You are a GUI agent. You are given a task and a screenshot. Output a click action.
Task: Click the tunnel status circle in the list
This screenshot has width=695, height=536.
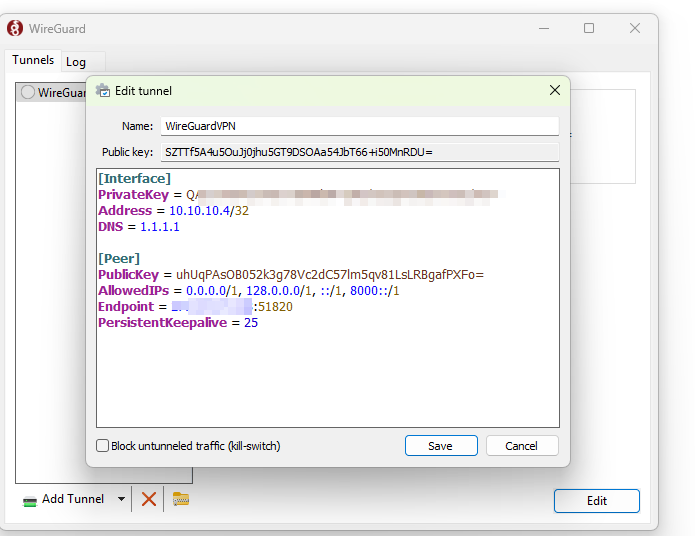(28, 93)
